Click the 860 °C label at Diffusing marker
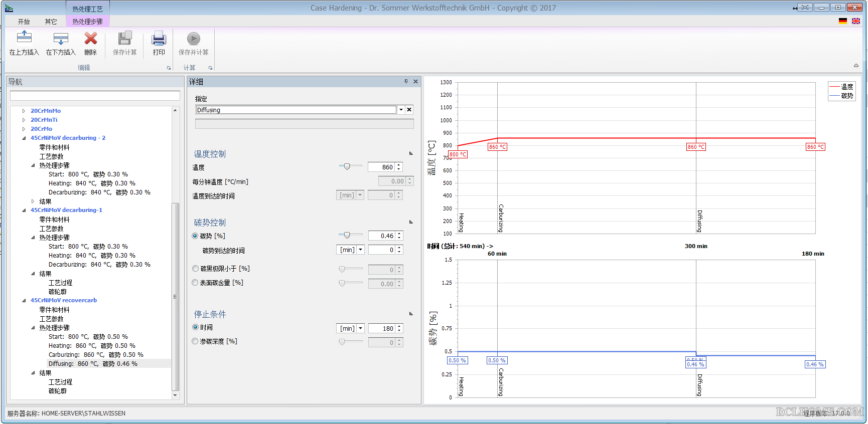This screenshot has height=424, width=868. [x=696, y=147]
